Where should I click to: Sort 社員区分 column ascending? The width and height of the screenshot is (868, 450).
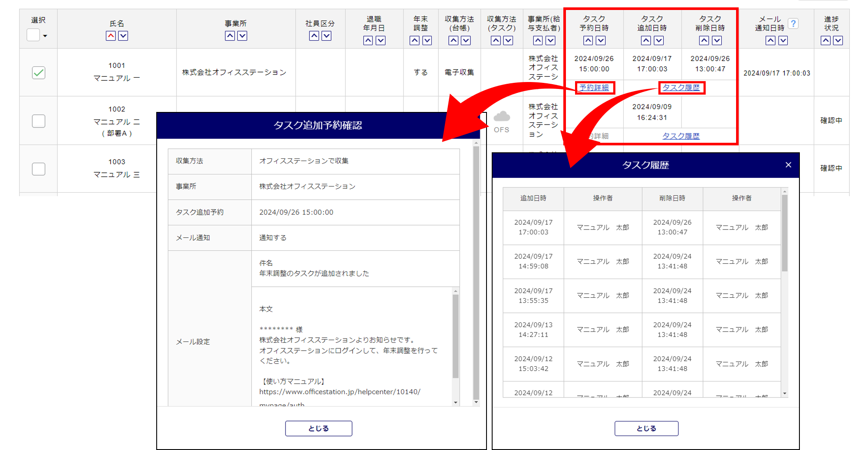point(314,36)
